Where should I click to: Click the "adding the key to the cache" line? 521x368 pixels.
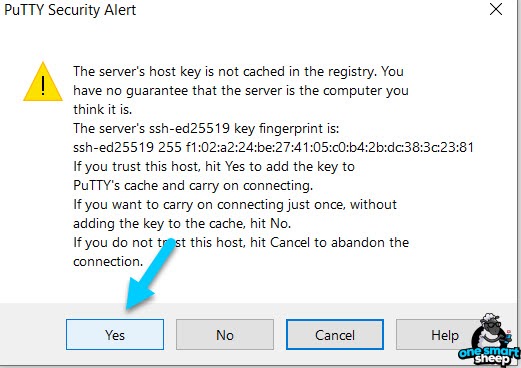point(182,223)
